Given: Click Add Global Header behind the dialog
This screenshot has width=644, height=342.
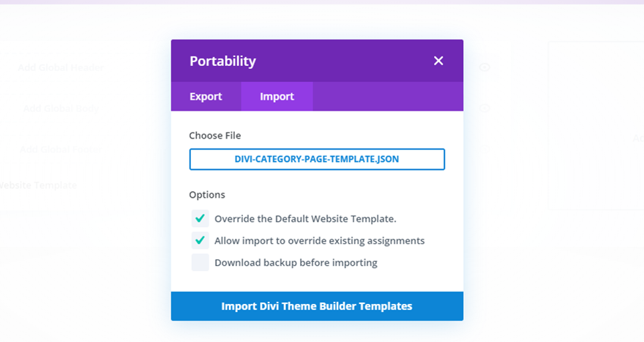Looking at the screenshot, I should [x=61, y=68].
